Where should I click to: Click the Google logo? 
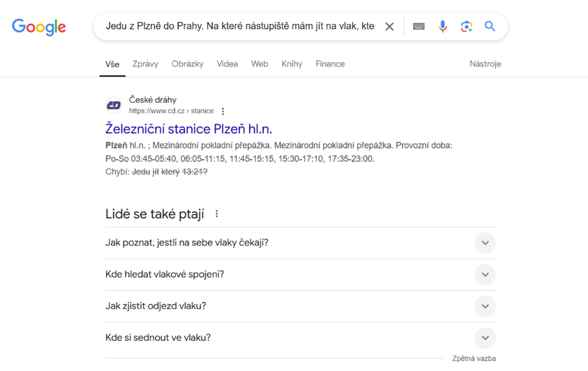point(39,26)
